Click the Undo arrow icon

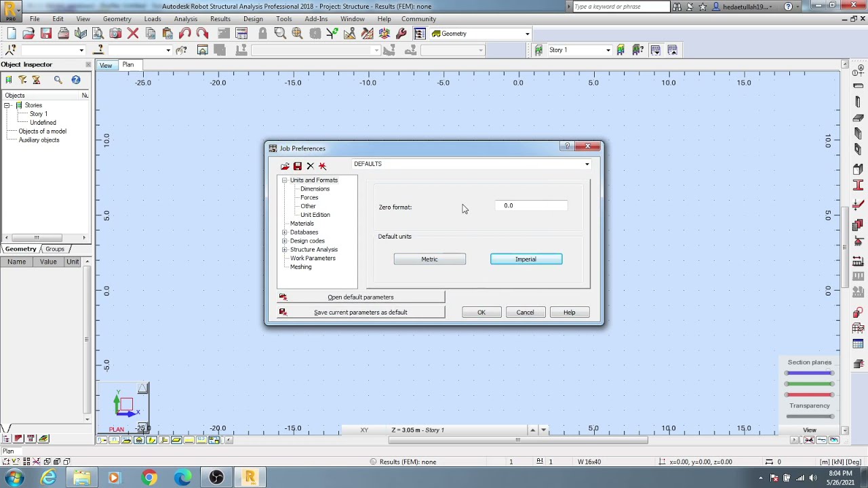(x=185, y=33)
